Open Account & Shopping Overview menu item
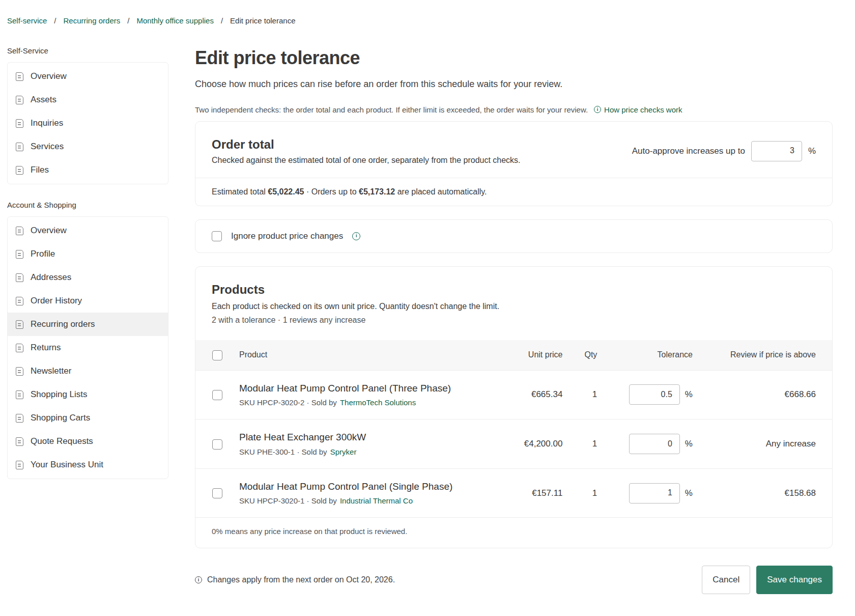This screenshot has height=616, width=855. (x=88, y=231)
